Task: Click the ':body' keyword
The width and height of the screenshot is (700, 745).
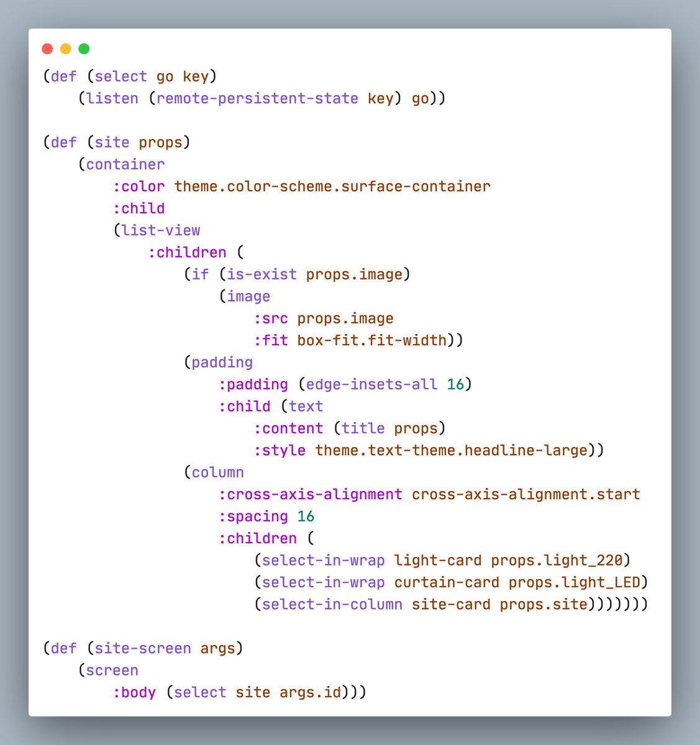Action: pos(135,692)
